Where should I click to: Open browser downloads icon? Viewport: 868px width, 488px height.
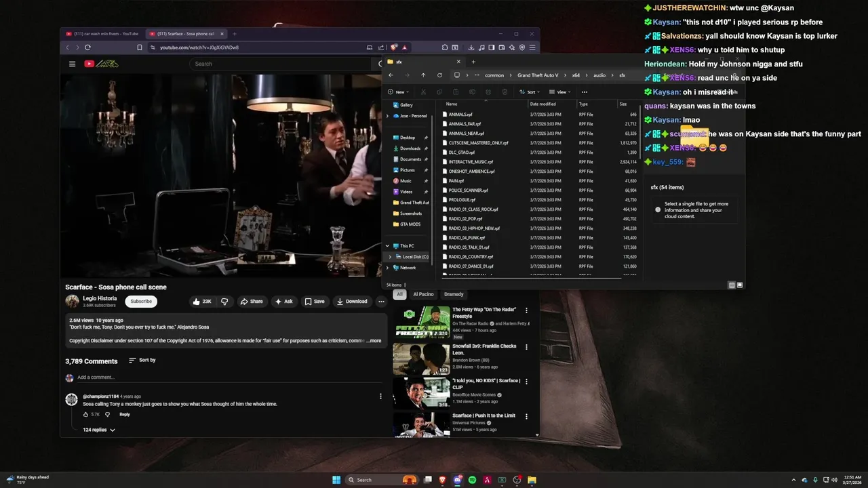click(x=471, y=47)
